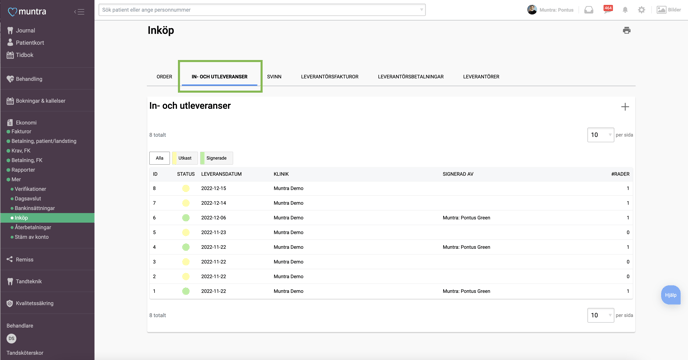Open the inbox tray icon
Image resolution: width=688 pixels, height=360 pixels.
(x=589, y=10)
